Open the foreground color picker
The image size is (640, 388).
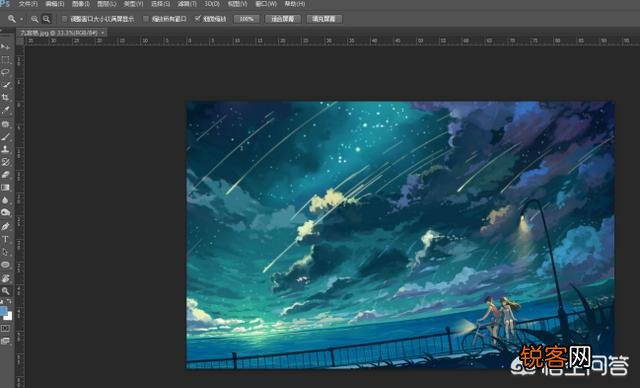point(3,312)
